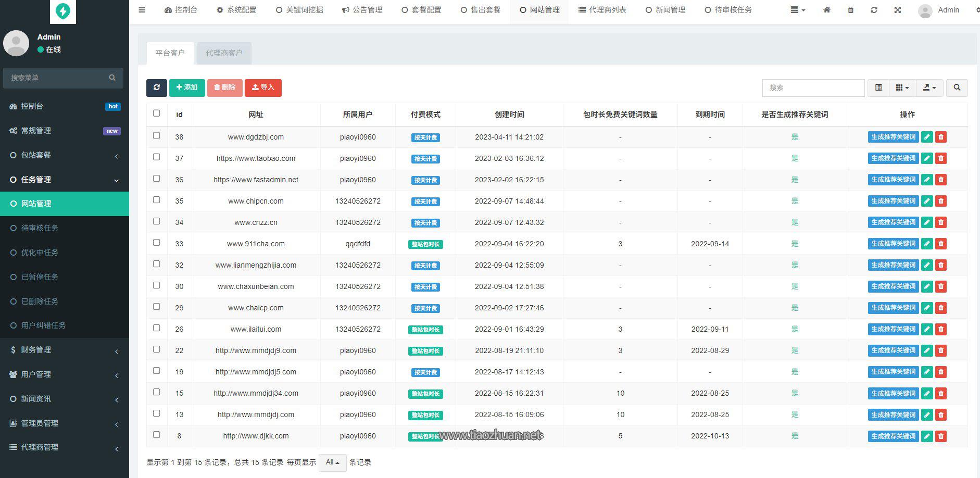Delete the www.cnzz.cn row
This screenshot has height=478, width=980.
[x=941, y=222]
